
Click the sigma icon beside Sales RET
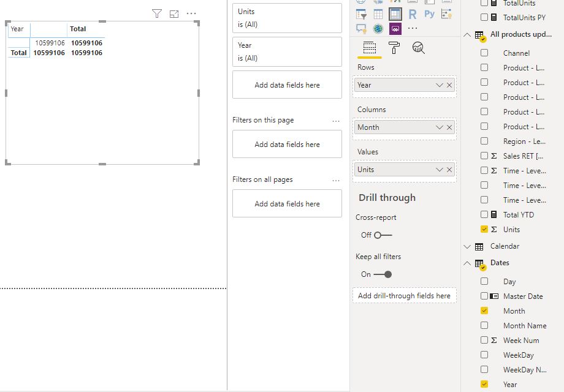coord(494,156)
